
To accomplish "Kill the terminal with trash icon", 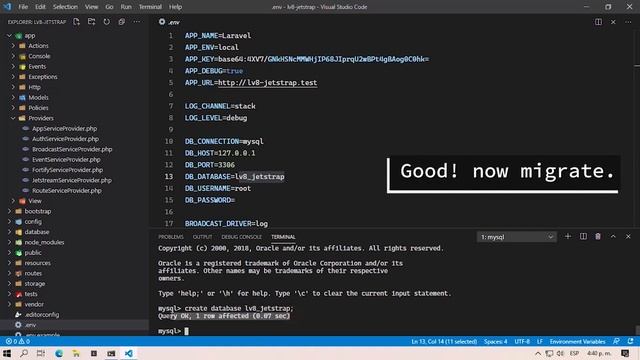I will (598, 236).
